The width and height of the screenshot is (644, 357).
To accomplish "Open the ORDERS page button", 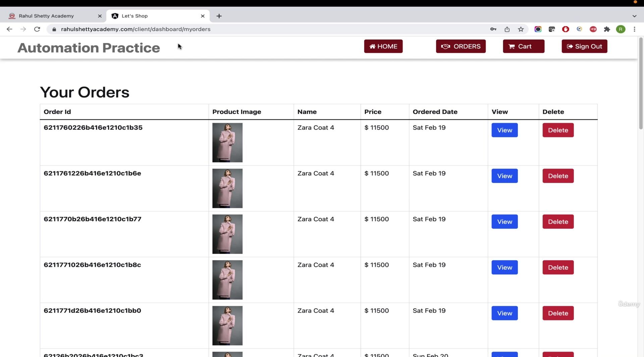I will [461, 46].
